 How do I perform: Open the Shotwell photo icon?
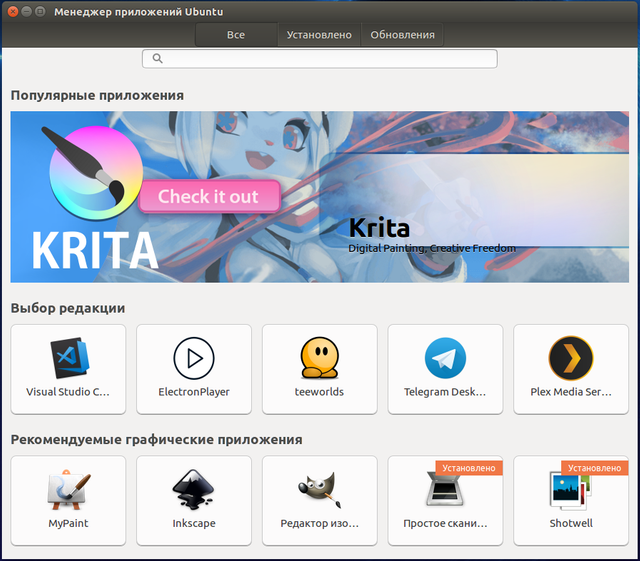point(571,490)
